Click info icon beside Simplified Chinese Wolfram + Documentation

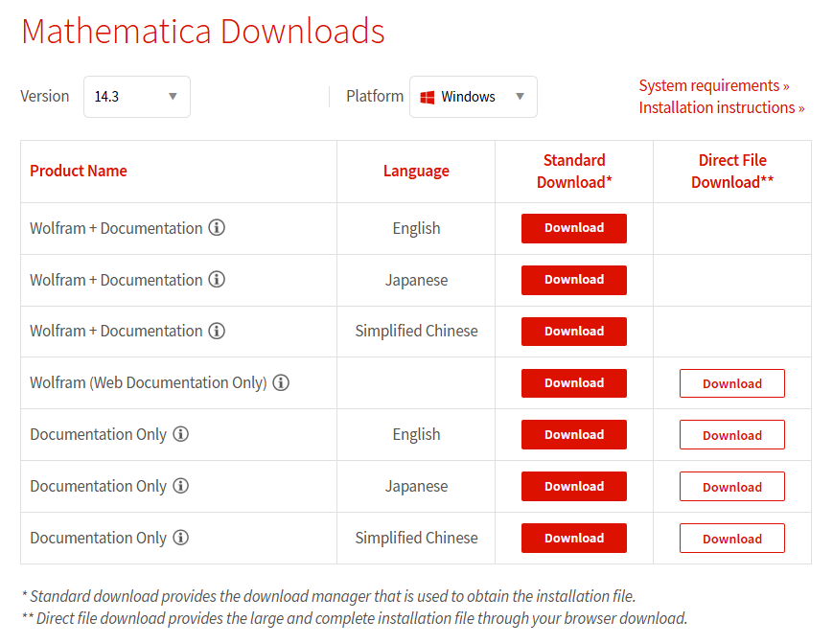217,331
